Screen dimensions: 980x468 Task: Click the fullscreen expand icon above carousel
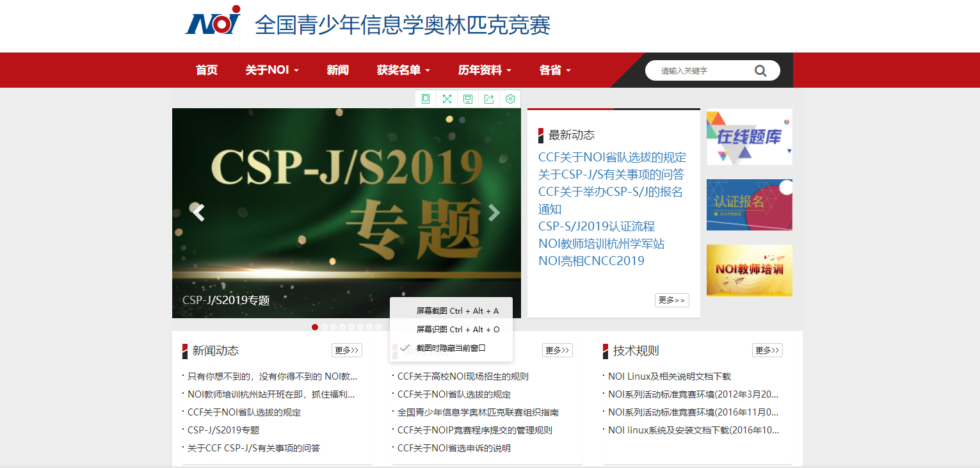tap(447, 99)
